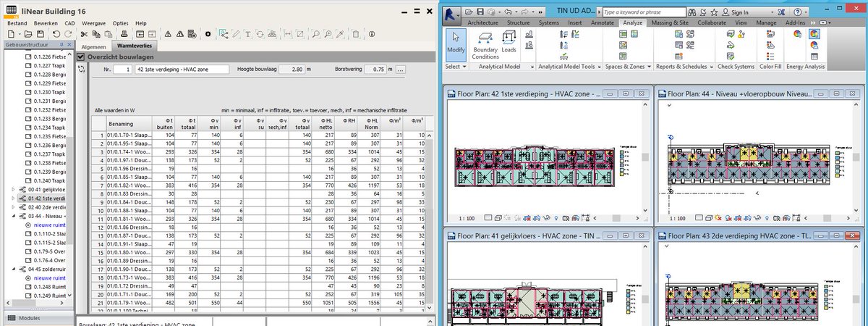The image size is (868, 326).
Task: Click the binoculars search icon in Revit
Action: 692,12
